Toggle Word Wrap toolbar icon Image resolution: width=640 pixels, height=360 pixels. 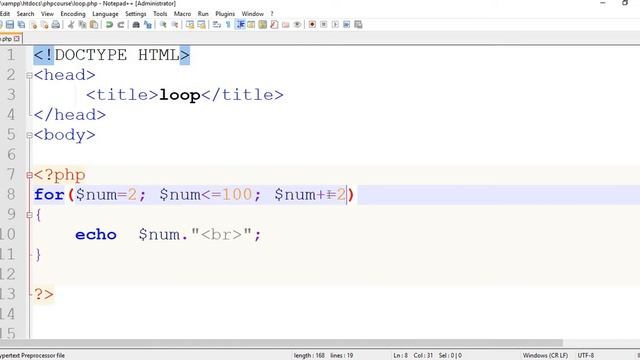217,25
